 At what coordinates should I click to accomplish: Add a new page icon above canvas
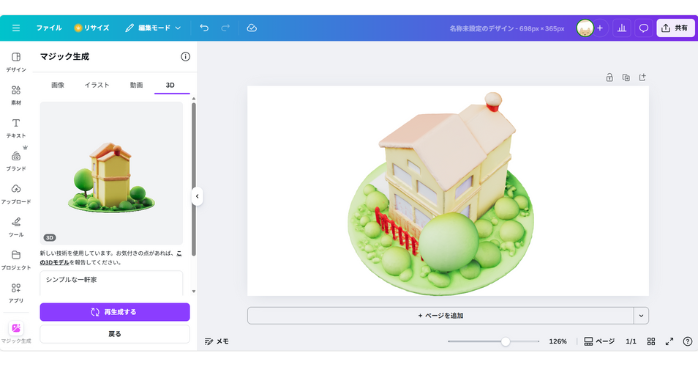(x=642, y=77)
